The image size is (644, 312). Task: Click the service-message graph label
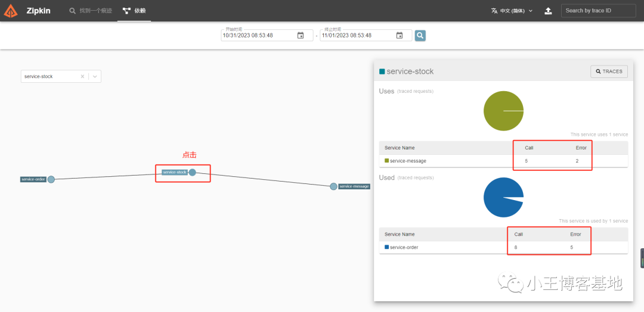354,186
